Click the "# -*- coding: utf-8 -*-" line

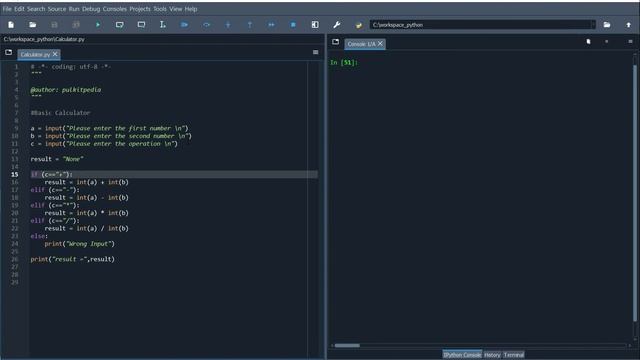coord(71,67)
